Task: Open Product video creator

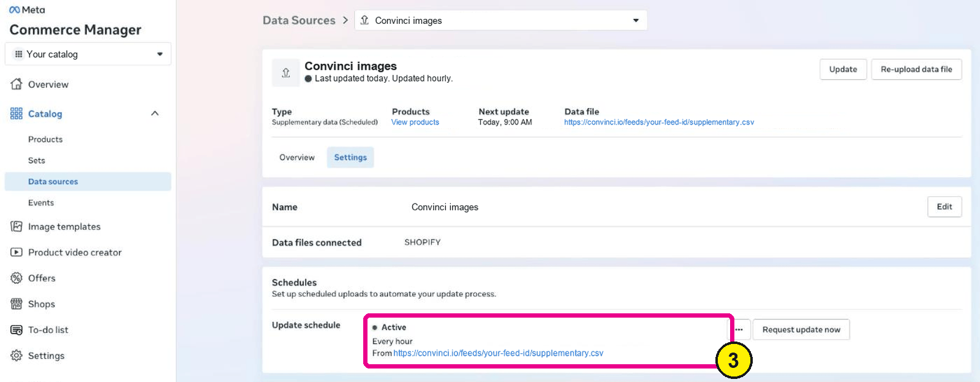Action: click(75, 253)
